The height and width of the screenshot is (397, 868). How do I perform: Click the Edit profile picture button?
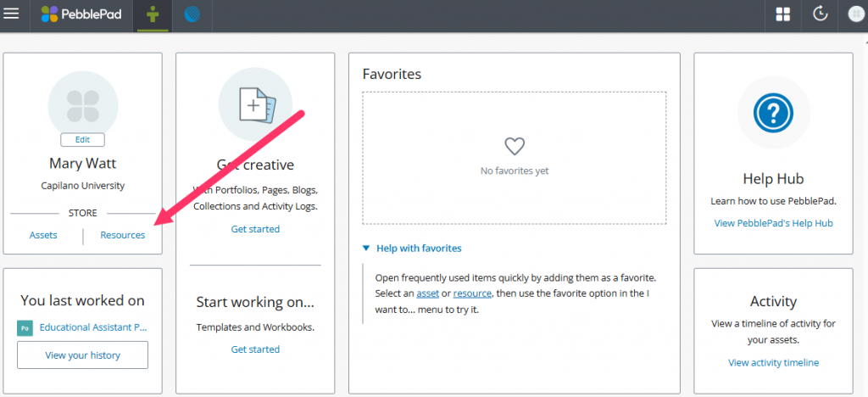click(x=82, y=139)
